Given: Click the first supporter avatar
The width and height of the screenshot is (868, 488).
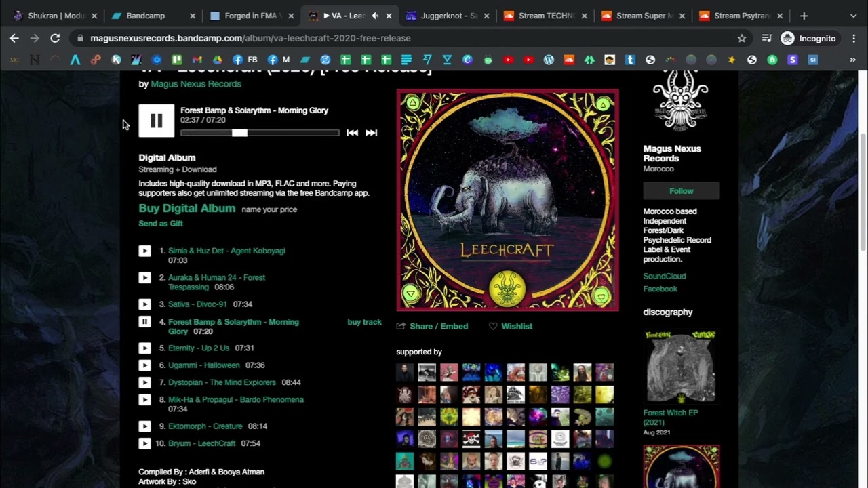Looking at the screenshot, I should 405,372.
